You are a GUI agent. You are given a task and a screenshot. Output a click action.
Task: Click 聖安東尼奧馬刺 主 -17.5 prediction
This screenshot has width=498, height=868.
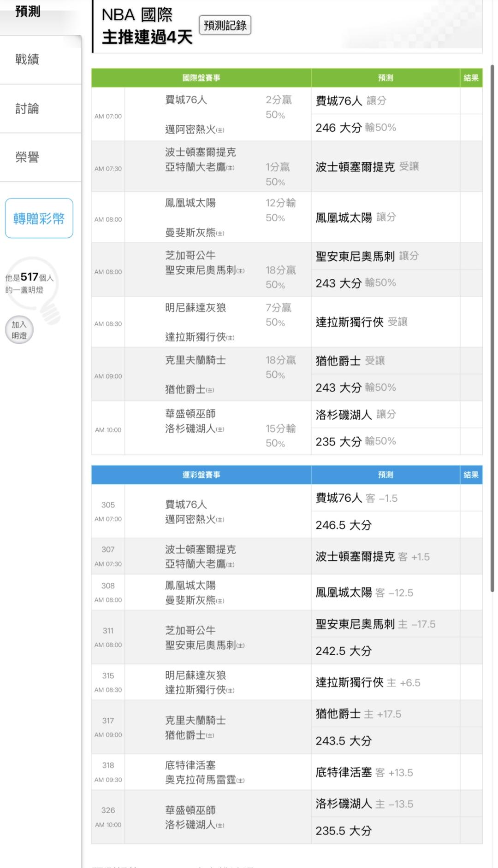376,624
